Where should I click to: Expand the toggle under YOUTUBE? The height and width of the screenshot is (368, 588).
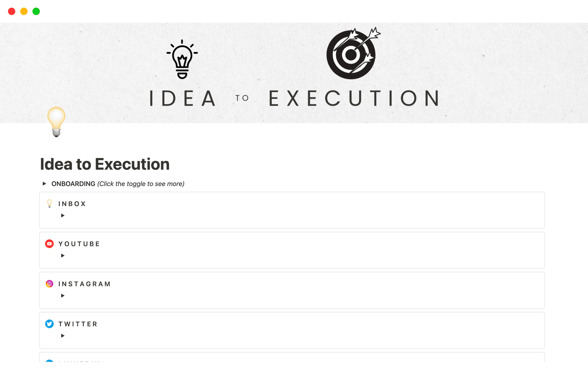pyautogui.click(x=63, y=256)
